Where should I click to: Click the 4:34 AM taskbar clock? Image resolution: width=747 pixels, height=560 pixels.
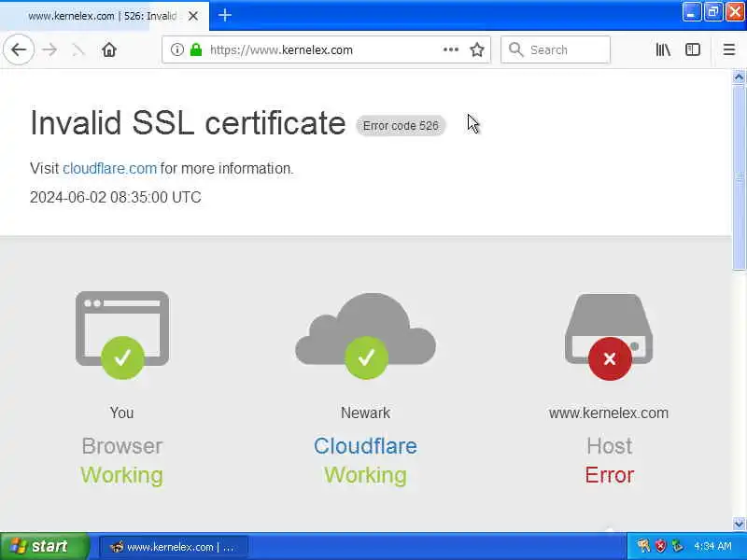tap(712, 546)
